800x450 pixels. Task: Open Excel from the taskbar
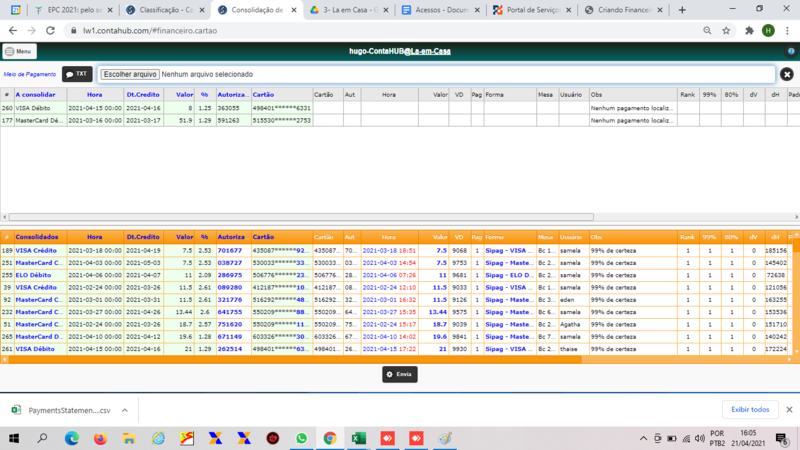(359, 438)
